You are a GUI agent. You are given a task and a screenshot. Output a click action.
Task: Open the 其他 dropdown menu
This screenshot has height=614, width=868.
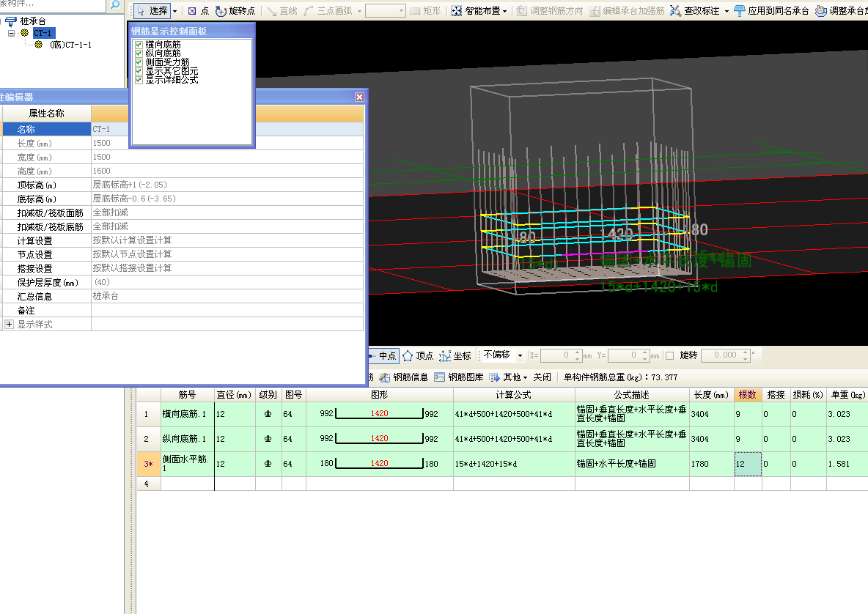point(508,377)
